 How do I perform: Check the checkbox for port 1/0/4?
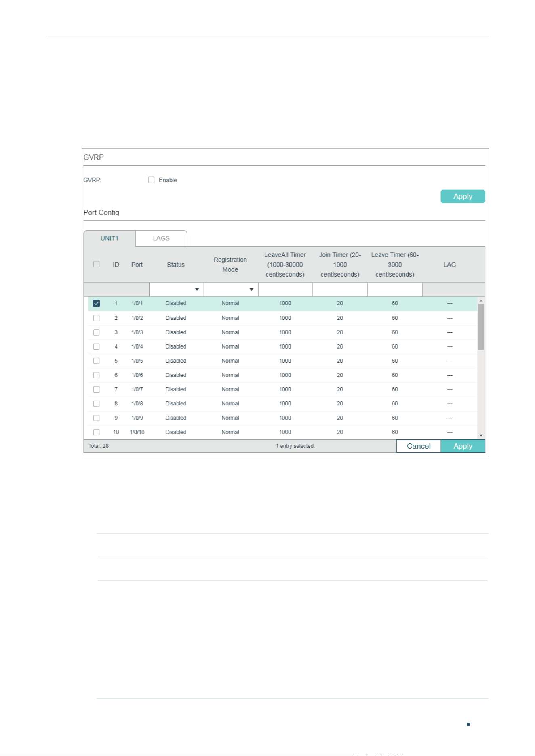point(96,346)
